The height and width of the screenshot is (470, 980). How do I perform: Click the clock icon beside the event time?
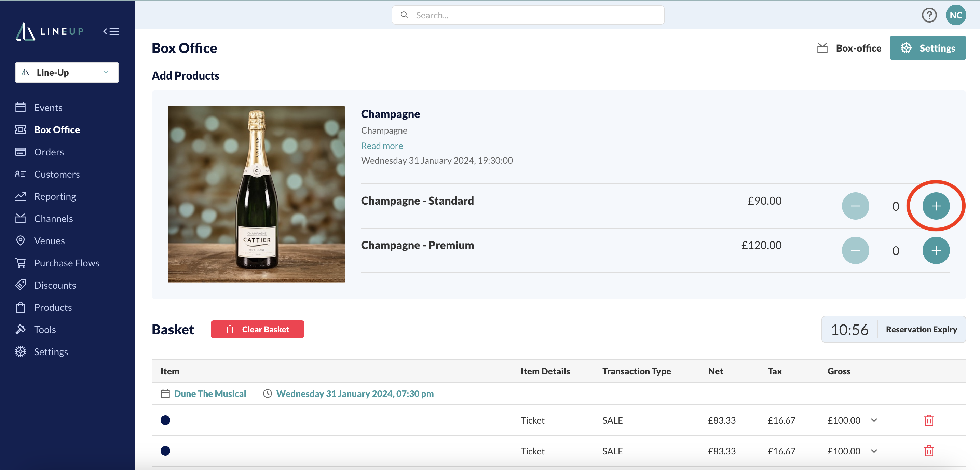[x=268, y=393]
